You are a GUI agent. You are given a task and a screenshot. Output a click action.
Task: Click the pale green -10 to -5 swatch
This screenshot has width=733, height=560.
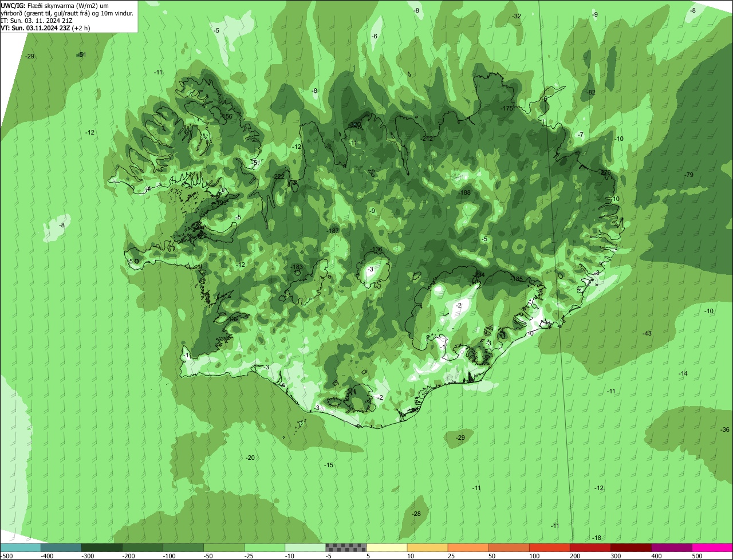pos(305,547)
